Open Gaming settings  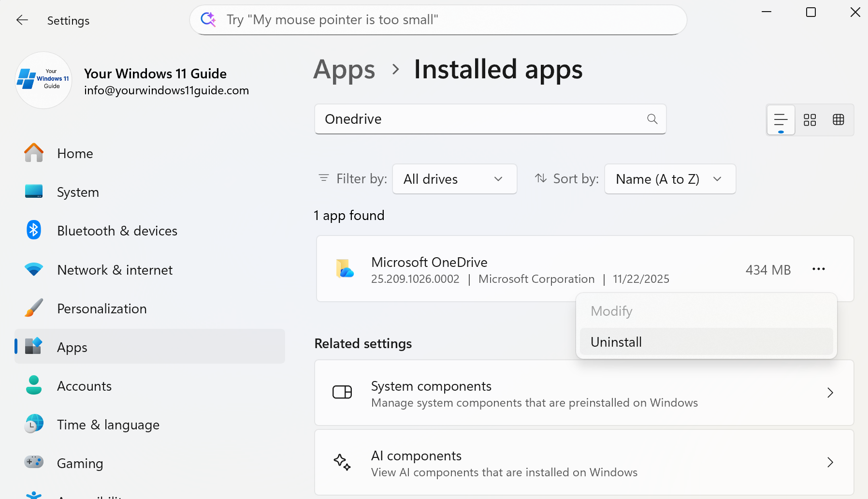tap(80, 463)
